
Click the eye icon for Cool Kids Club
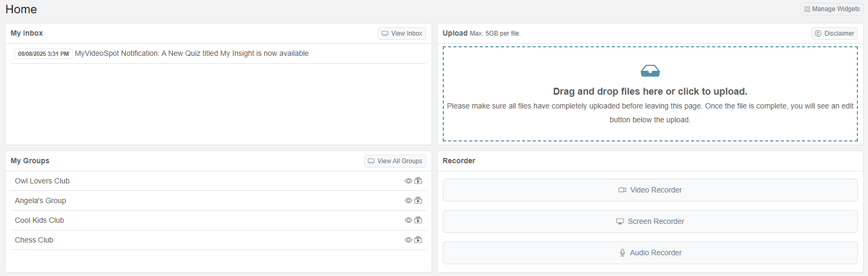[x=408, y=220]
